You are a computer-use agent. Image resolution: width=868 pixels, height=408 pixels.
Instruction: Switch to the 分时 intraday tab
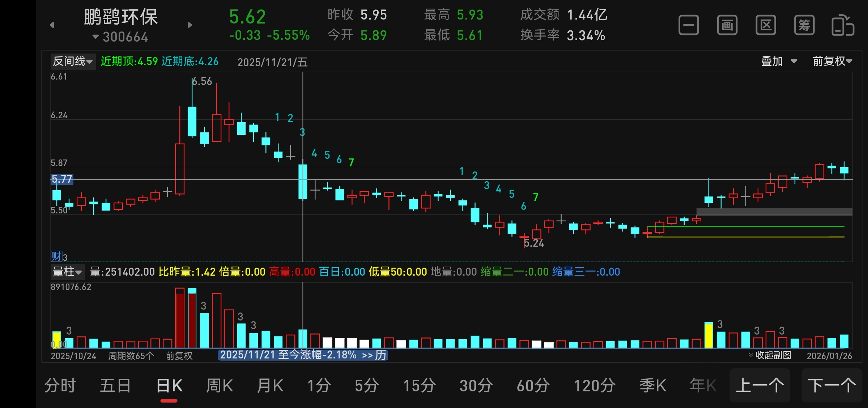60,386
